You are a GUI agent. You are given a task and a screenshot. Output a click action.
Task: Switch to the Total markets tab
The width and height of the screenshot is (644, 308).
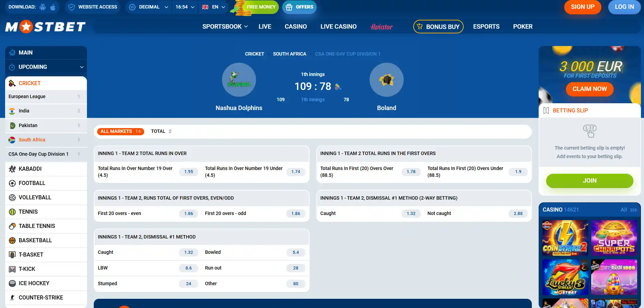point(161,132)
